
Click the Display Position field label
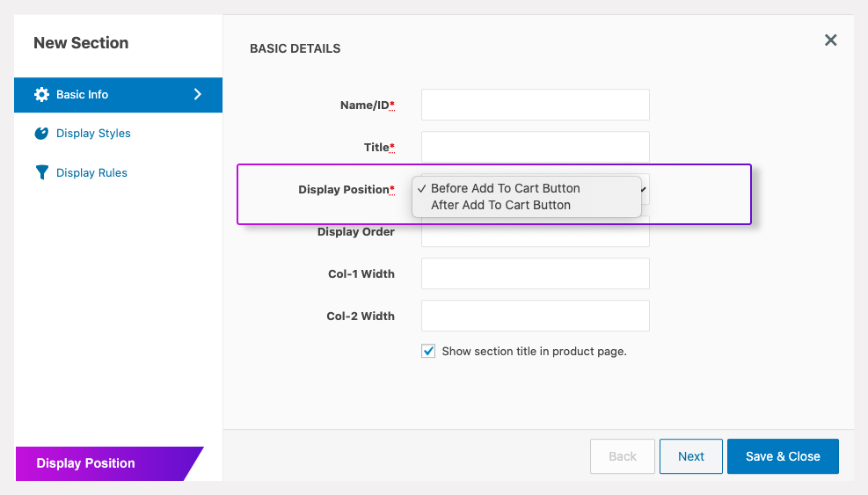[346, 189]
